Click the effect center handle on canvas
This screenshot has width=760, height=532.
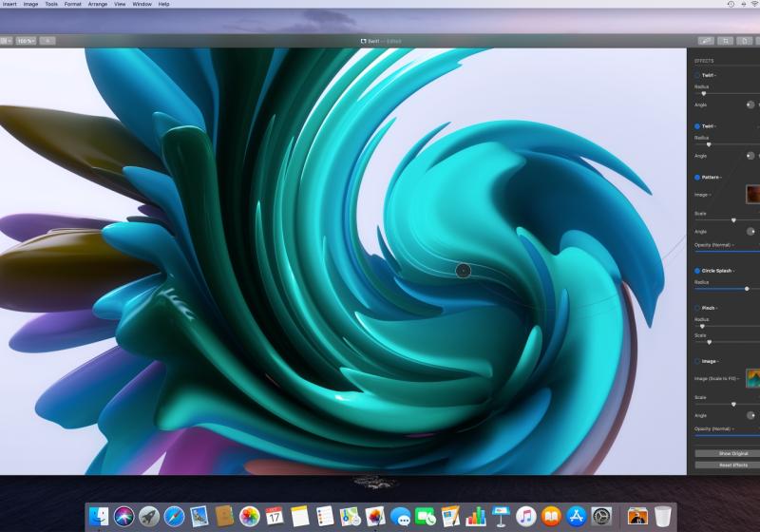463,271
